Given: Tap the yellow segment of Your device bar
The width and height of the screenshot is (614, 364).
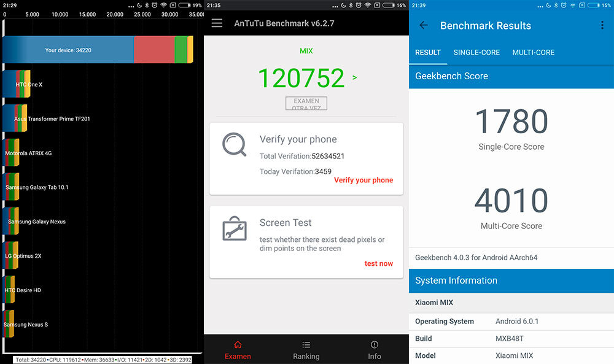Looking at the screenshot, I should tap(190, 50).
